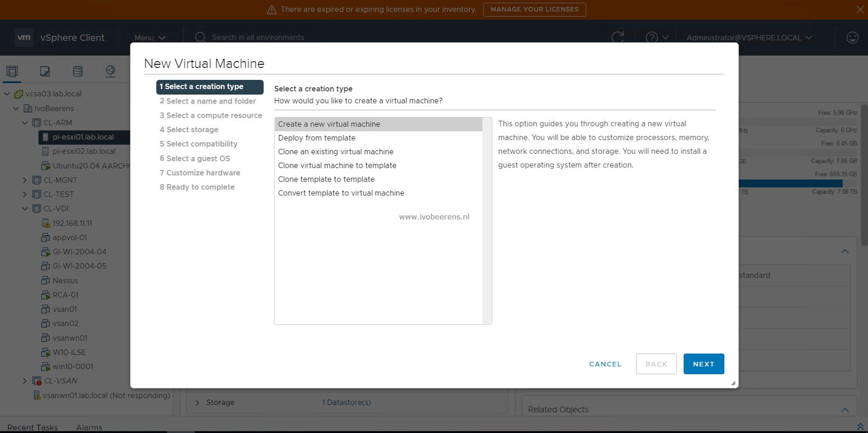Image resolution: width=868 pixels, height=433 pixels.
Task: Expand the bottom panel double-chevron icon
Action: tap(860, 427)
